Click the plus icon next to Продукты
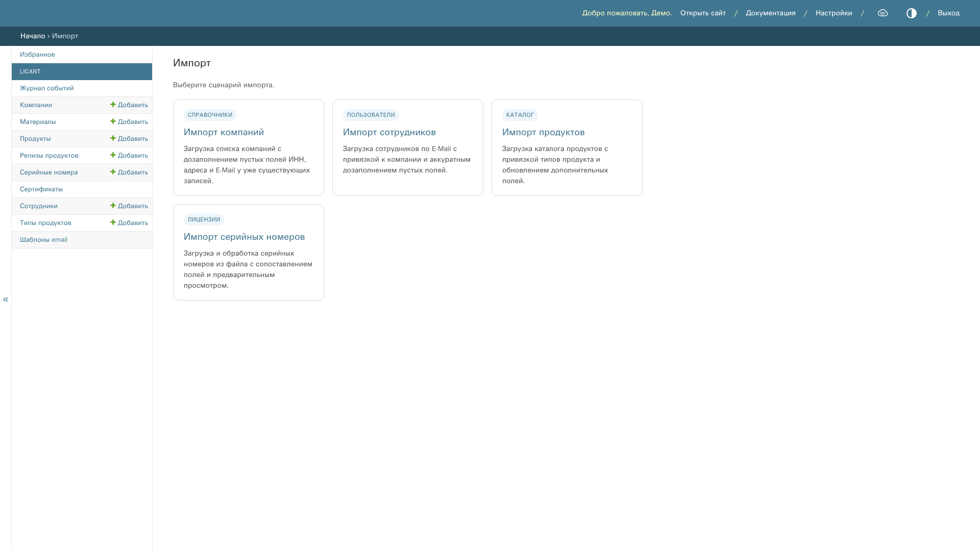 pyautogui.click(x=113, y=138)
